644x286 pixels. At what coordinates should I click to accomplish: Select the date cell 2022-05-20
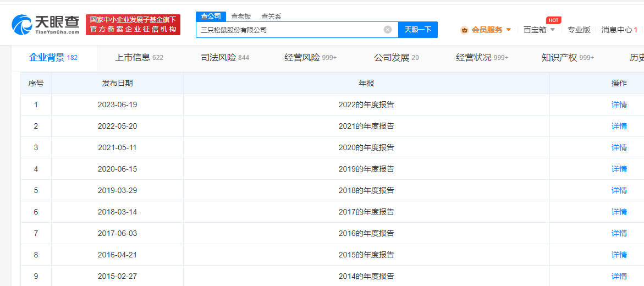tap(118, 126)
